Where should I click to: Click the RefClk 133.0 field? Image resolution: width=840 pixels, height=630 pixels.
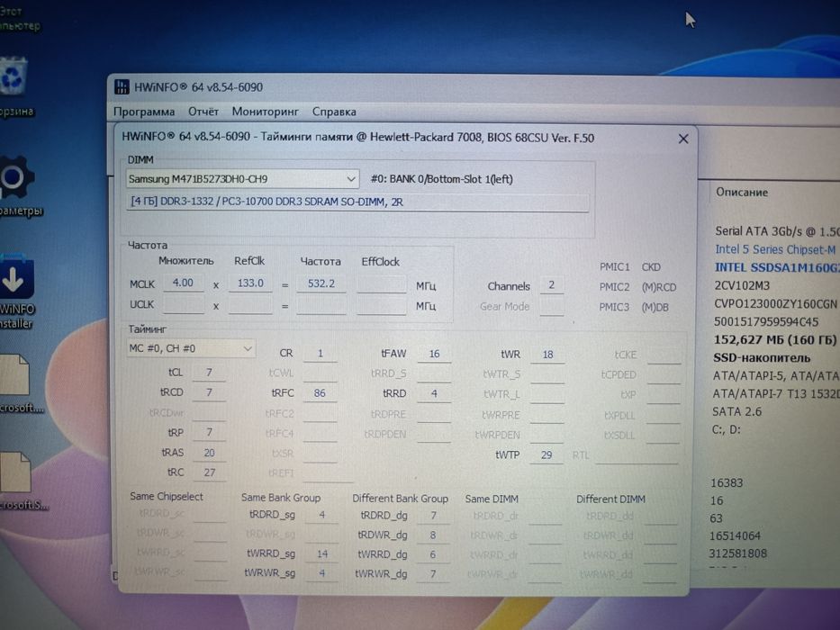250,283
